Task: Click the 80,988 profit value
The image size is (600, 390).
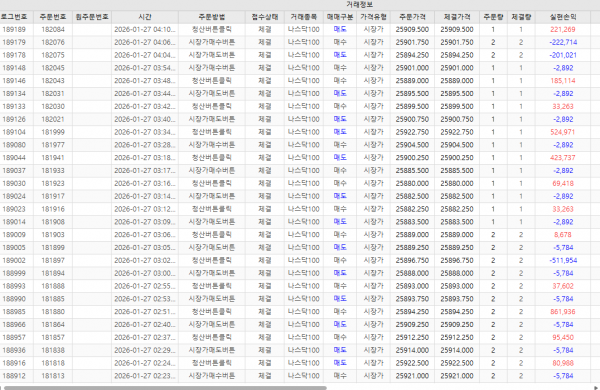Action: 563,363
